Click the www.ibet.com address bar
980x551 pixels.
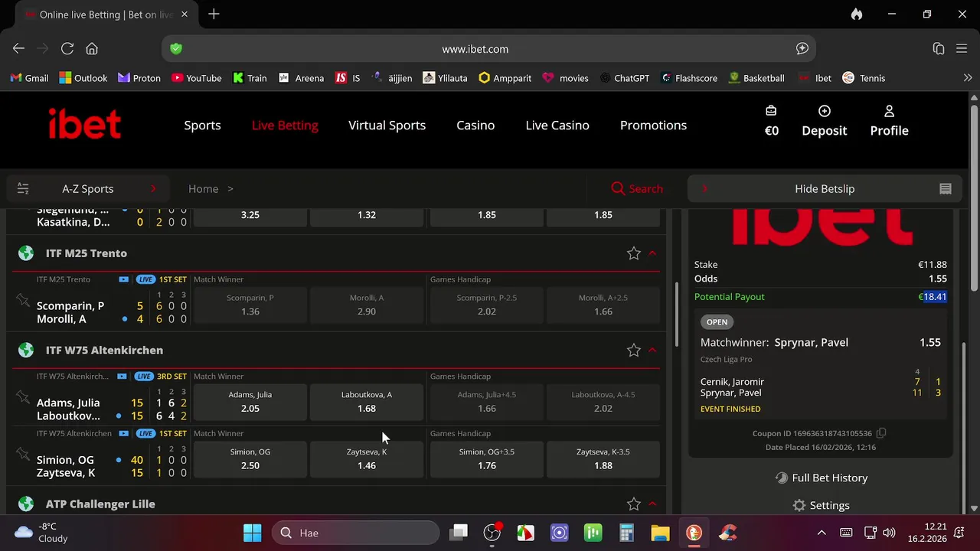coord(488,49)
